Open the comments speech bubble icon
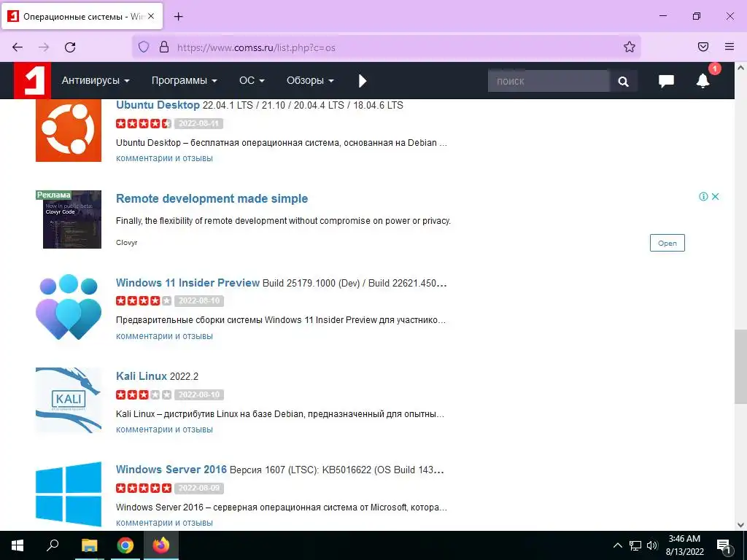 [666, 81]
